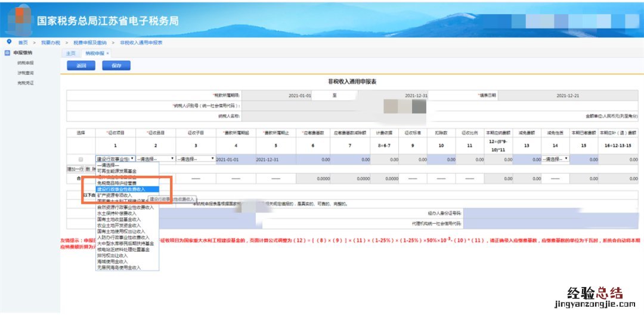Open the 征收品目 dropdown
644x315 pixels.
pyautogui.click(x=156, y=160)
